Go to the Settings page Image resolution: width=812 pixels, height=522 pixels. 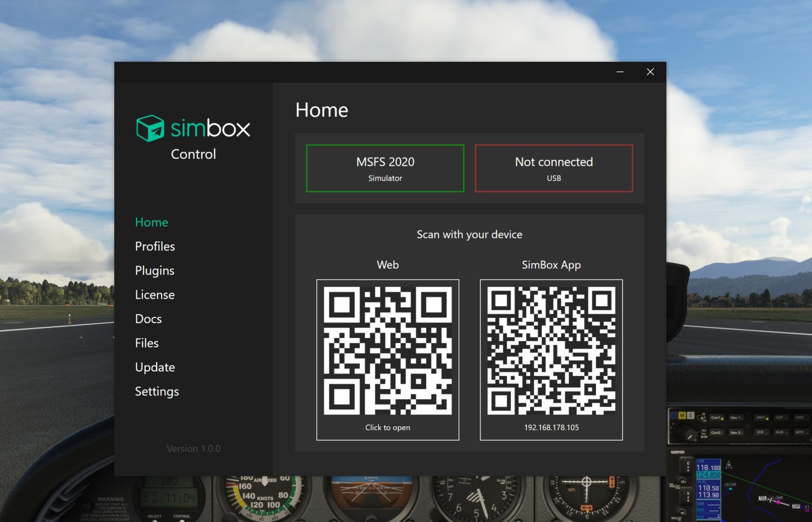pyautogui.click(x=156, y=391)
